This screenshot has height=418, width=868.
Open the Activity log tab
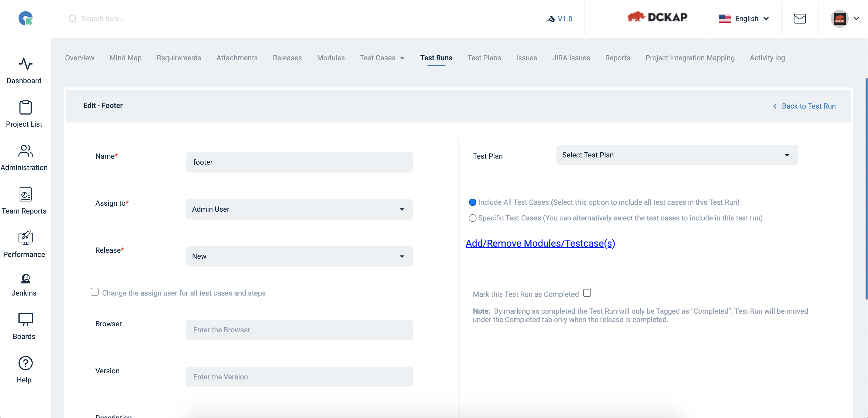(x=767, y=58)
